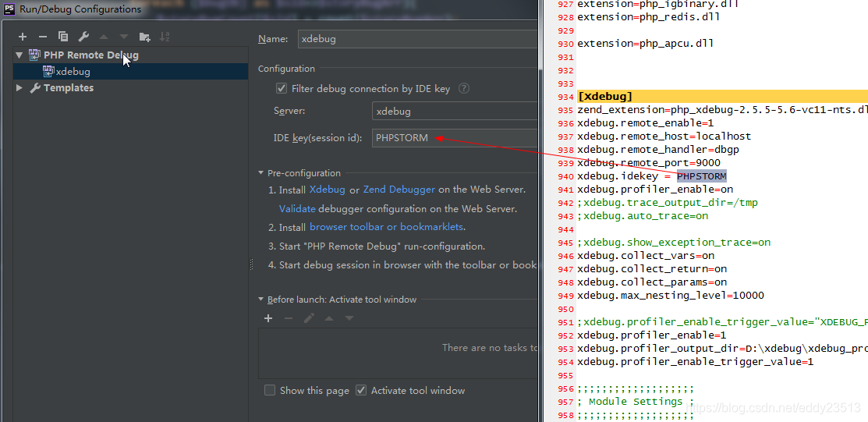Collapse the Before launch section
Viewport: 868px width, 422px height.
tap(261, 300)
